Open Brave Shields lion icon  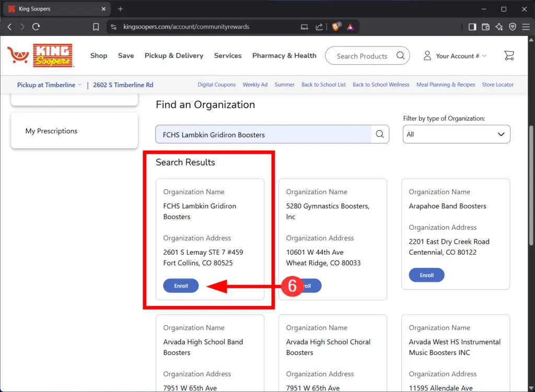pos(336,27)
